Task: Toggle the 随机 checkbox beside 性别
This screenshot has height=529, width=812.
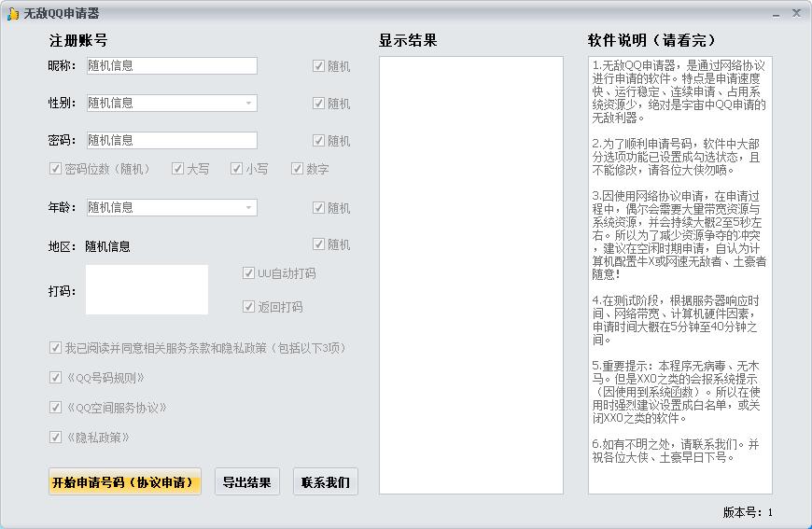Action: 319,104
